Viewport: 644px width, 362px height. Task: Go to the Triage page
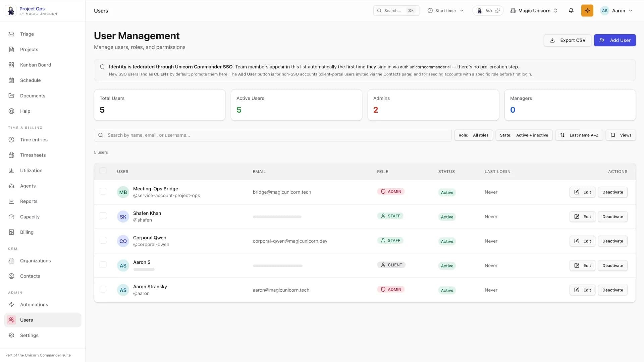43,34
